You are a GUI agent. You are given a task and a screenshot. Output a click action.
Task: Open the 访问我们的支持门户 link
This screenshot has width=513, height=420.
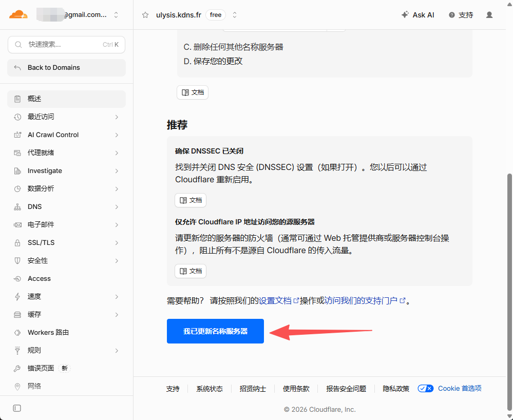pyautogui.click(x=365, y=300)
